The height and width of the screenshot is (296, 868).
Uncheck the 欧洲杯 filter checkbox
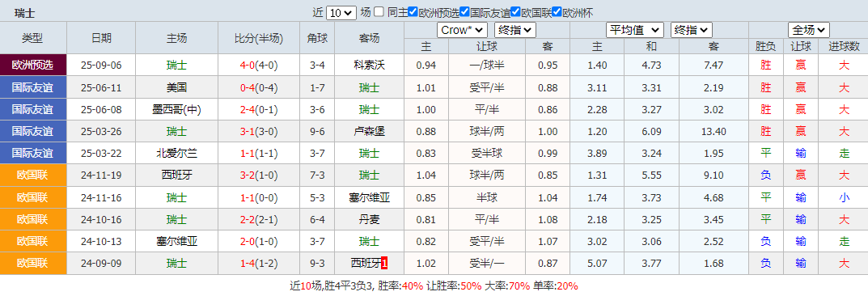(557, 12)
